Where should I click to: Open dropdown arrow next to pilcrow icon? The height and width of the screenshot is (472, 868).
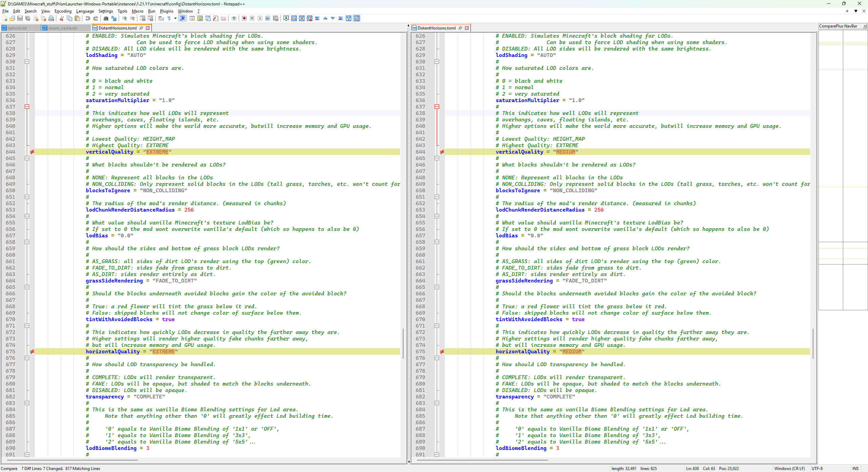click(x=175, y=18)
